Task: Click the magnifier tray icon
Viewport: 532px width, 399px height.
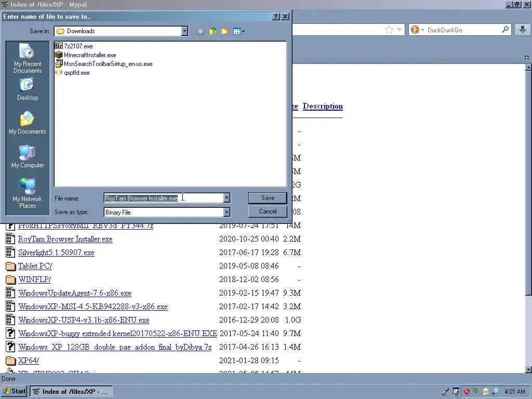Action: (x=495, y=392)
